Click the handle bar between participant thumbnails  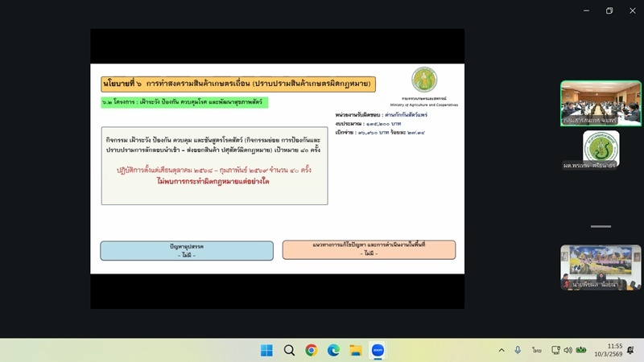click(601, 226)
